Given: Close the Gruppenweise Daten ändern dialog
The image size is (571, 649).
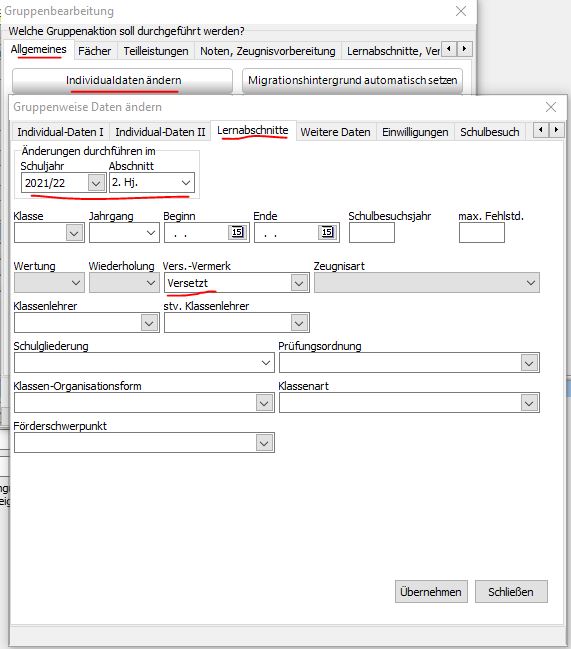Looking at the screenshot, I should coord(550,107).
